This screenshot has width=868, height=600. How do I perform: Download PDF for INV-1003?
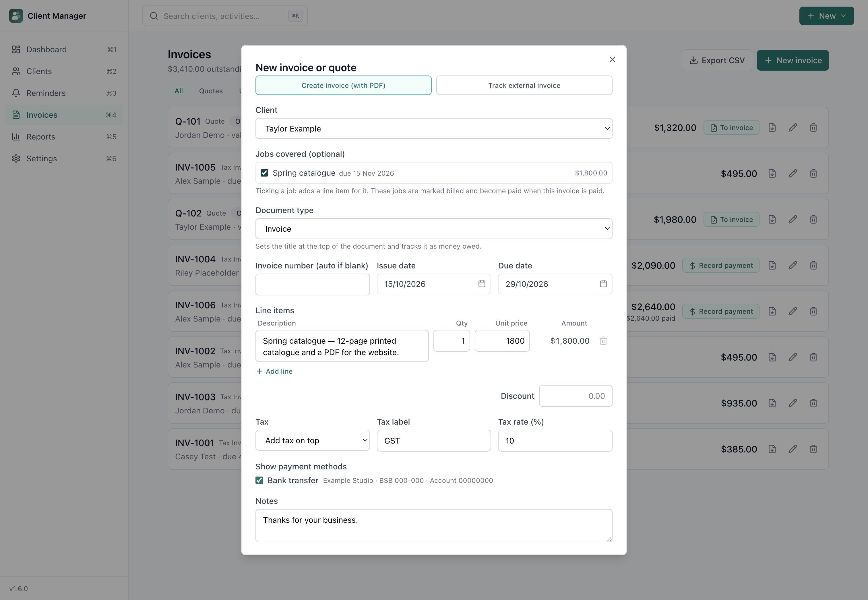772,403
